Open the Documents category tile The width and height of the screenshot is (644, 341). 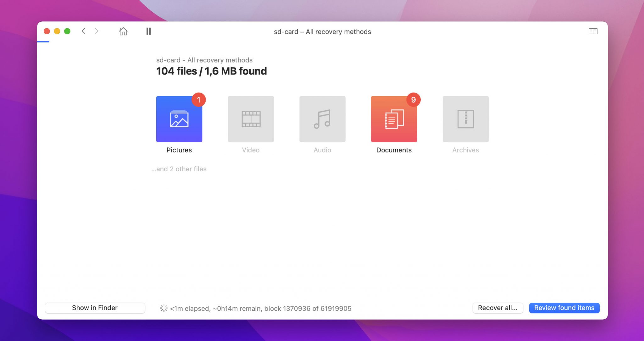pyautogui.click(x=394, y=119)
